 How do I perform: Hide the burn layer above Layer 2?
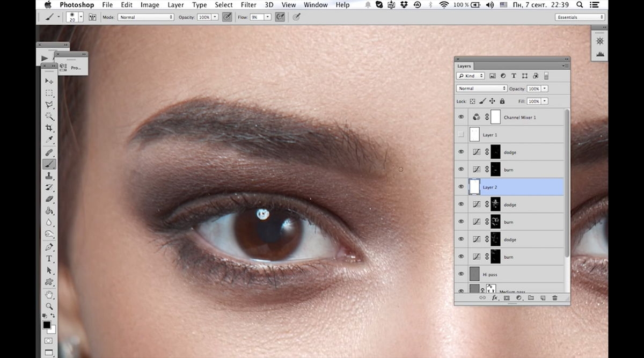click(461, 170)
